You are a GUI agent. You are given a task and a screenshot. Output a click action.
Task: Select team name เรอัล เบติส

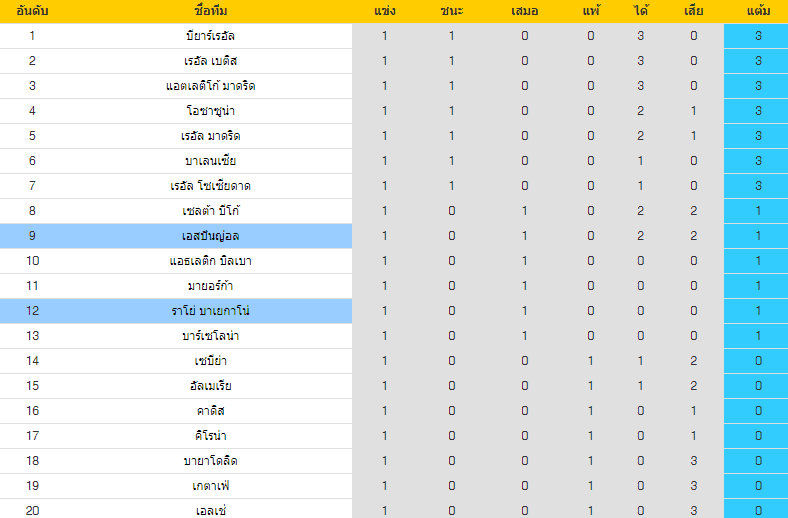(211, 61)
